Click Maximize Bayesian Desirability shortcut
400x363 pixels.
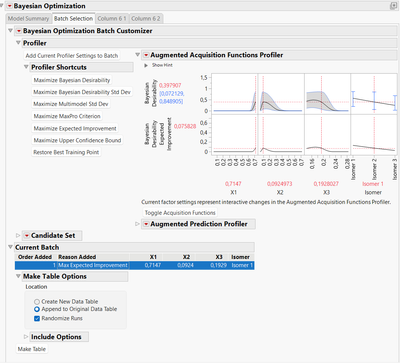point(72,80)
